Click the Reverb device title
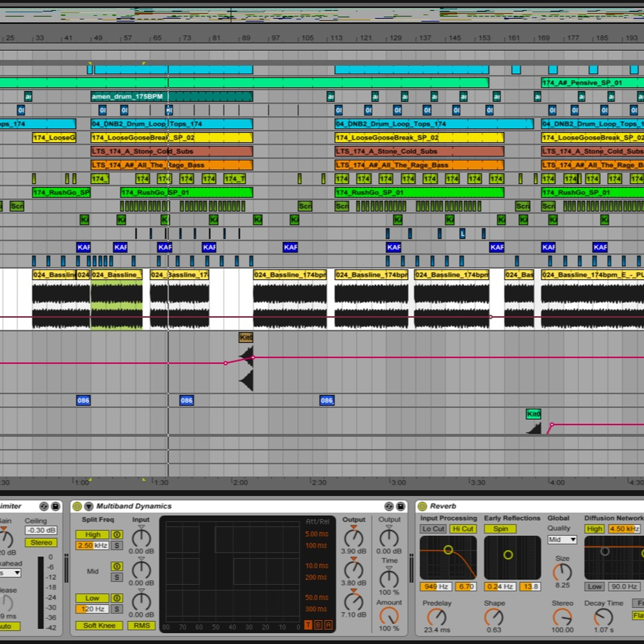Viewport: 644px width, 644px height. pos(443,506)
